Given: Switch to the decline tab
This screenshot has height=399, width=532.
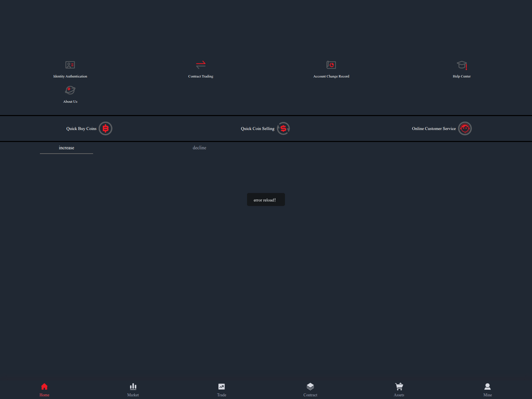Looking at the screenshot, I should tap(199, 148).
